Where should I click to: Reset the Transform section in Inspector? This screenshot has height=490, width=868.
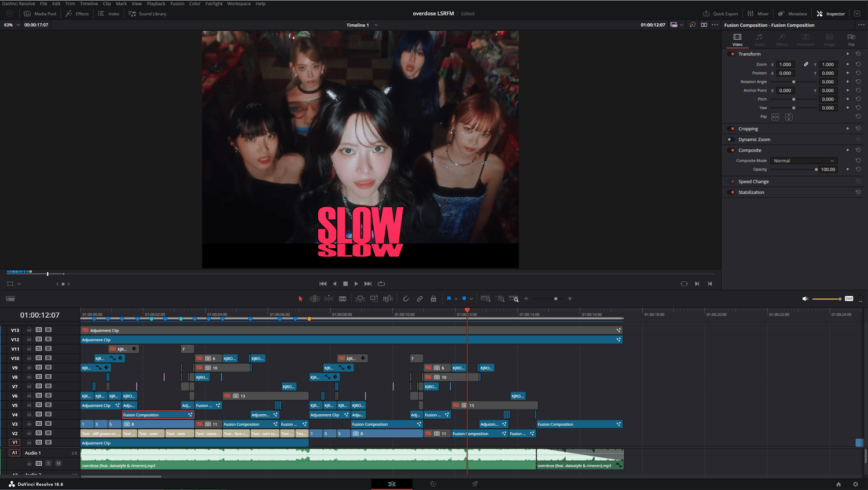coord(858,54)
